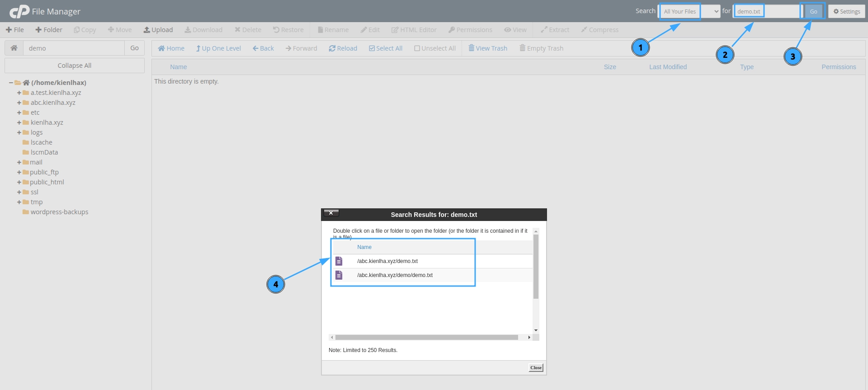
Task: Click the Up One Level arrow
Action: (198, 48)
